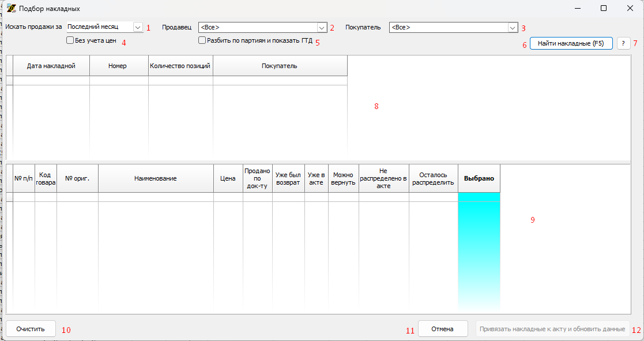Expand the Продавец dropdown list
Image resolution: width=644 pixels, height=341 pixels.
pos(322,27)
